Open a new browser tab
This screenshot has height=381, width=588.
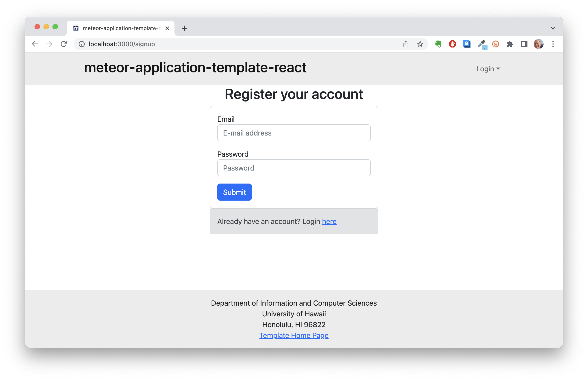click(x=184, y=28)
